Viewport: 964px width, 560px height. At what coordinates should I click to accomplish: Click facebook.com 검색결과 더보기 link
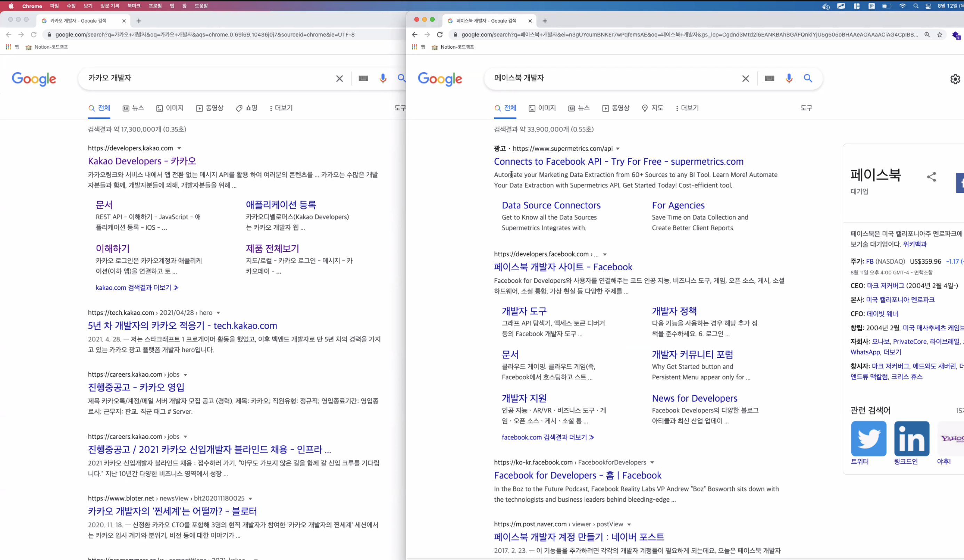(x=547, y=437)
